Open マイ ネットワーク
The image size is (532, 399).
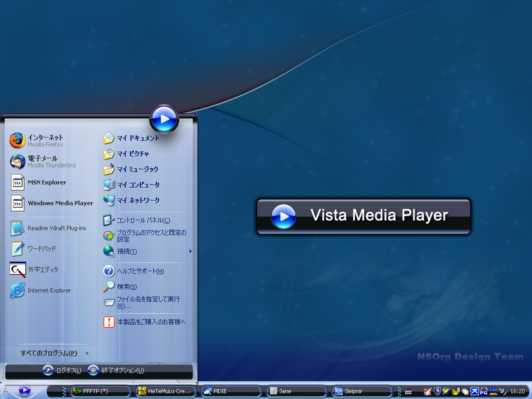point(131,201)
